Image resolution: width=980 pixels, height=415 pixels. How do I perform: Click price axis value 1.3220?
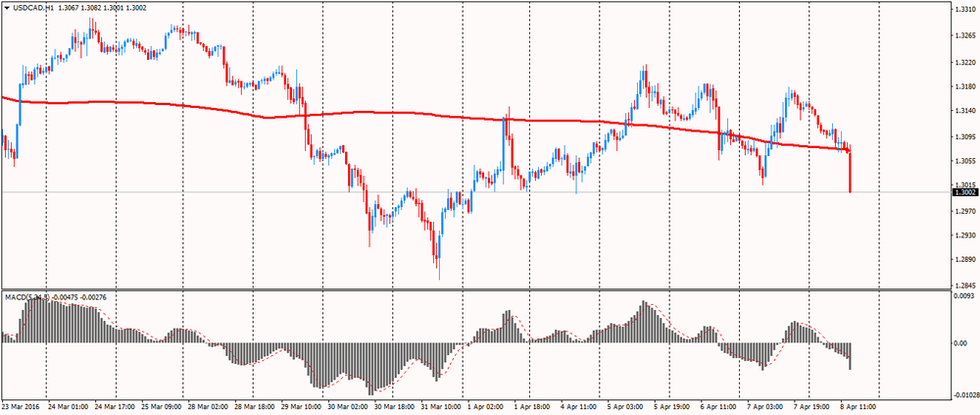tap(965, 62)
